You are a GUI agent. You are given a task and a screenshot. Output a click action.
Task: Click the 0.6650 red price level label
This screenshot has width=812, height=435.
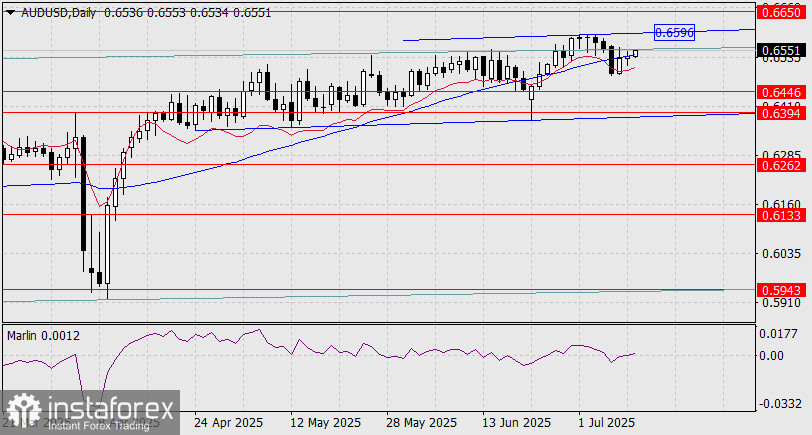(782, 13)
